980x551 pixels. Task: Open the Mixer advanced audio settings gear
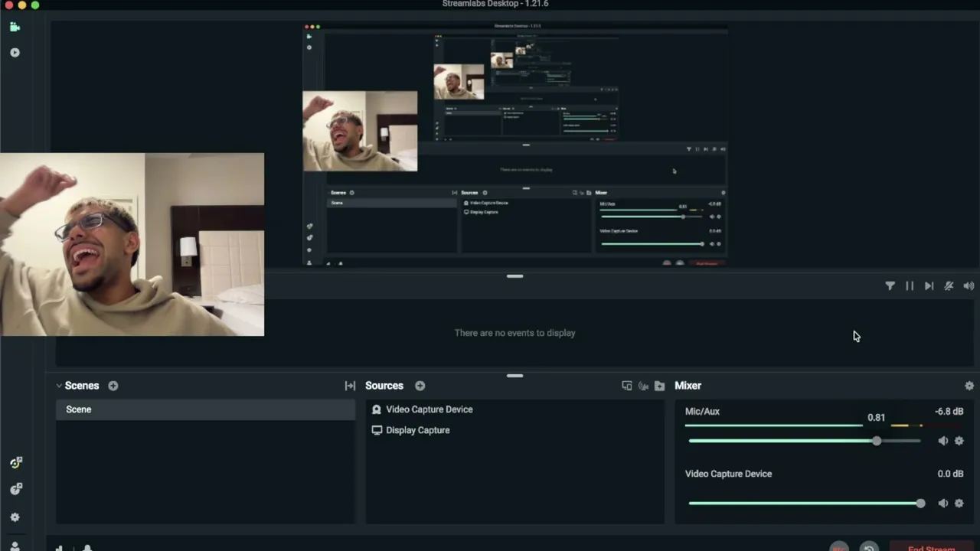click(x=969, y=386)
